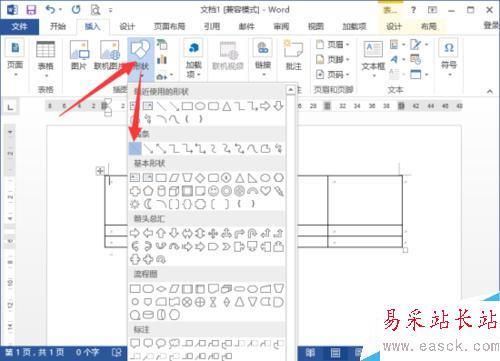
Task: Expand the 符号 symbol dropdown
Action: point(449,74)
